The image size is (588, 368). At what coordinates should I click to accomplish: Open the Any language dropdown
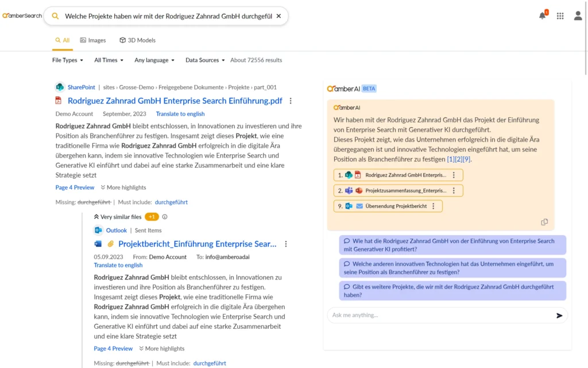[x=154, y=60]
